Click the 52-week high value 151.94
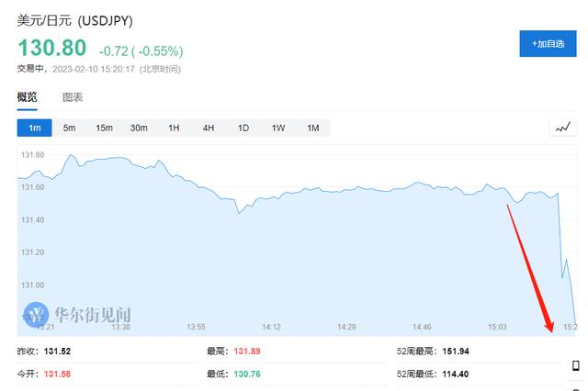 (456, 352)
